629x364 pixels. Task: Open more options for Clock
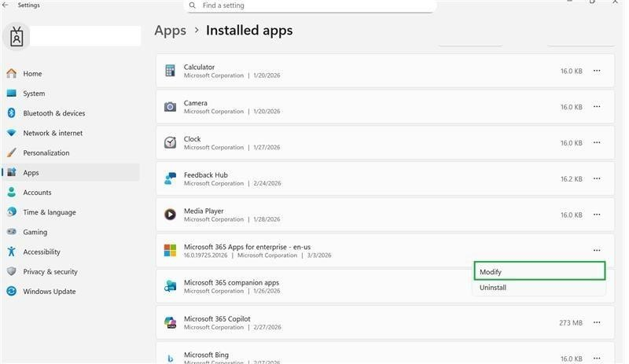click(x=597, y=142)
